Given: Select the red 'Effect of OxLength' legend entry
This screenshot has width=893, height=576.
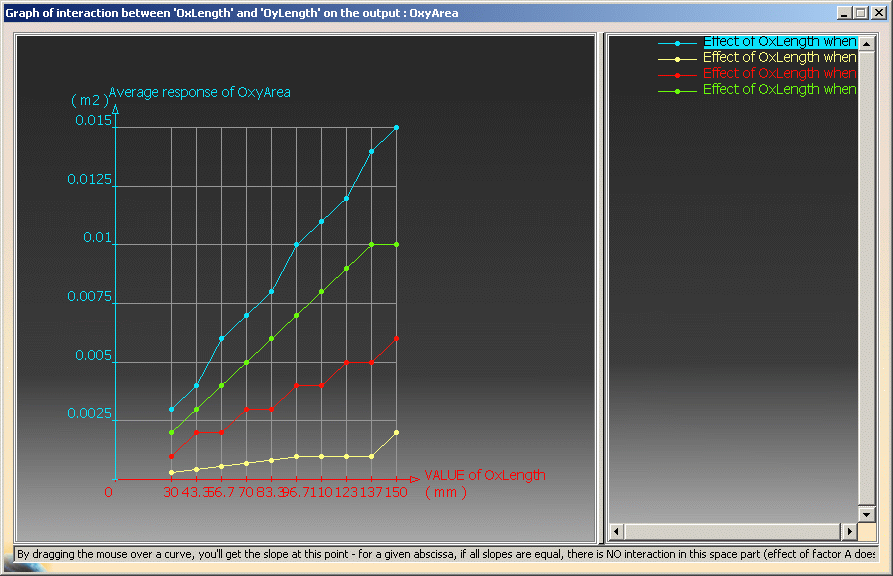Looking at the screenshot, I should coord(779,74).
